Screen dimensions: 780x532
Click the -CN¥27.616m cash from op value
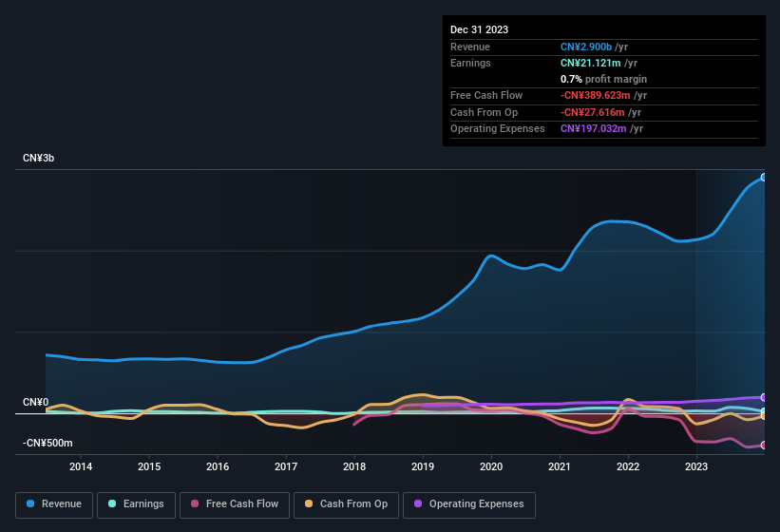click(593, 112)
